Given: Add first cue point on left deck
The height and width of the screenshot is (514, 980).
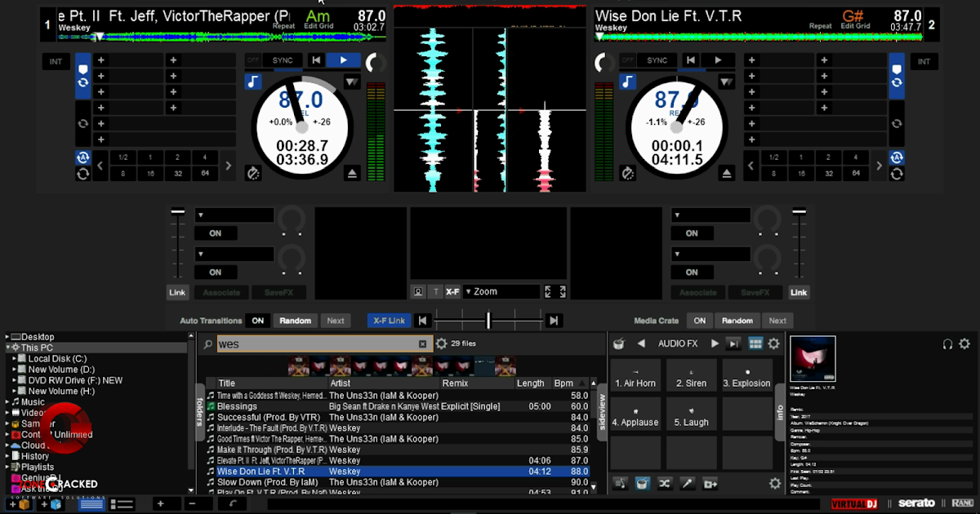Looking at the screenshot, I should point(100,60).
